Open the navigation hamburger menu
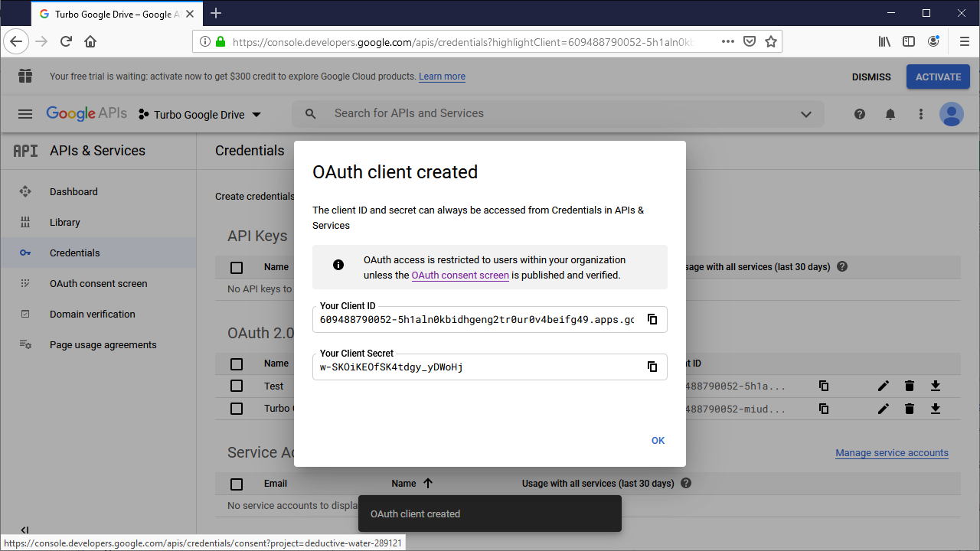The width and height of the screenshot is (980, 551). 24,113
